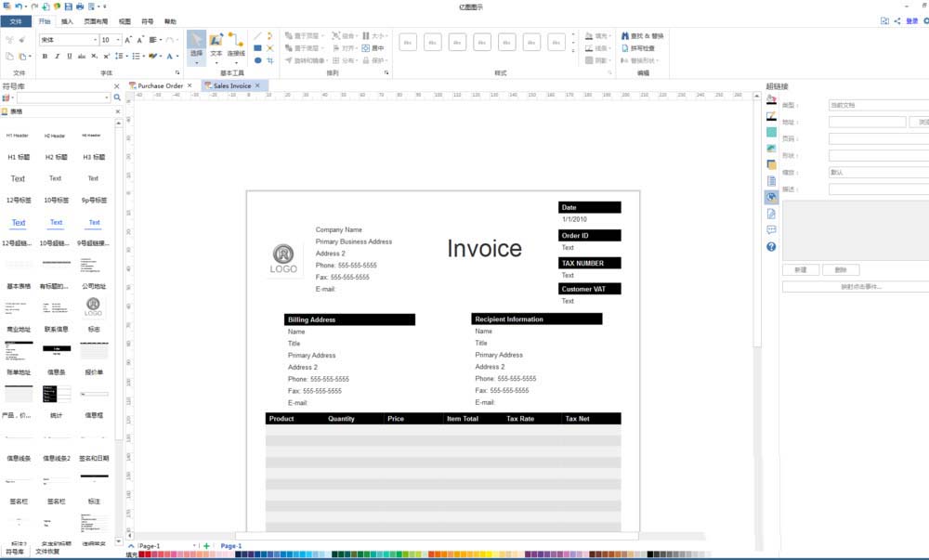Click the share icon at top right
Screen dimensions: 929x560
point(897,20)
